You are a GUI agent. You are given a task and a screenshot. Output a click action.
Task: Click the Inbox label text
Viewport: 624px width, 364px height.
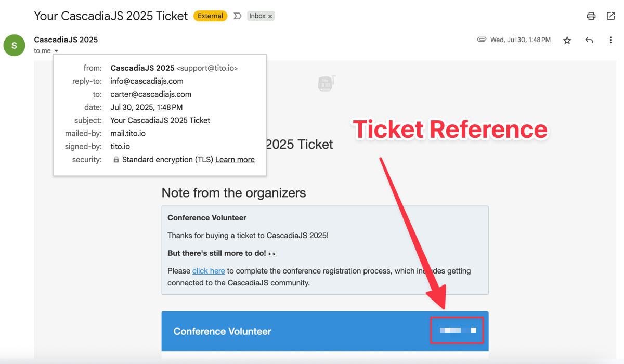(257, 16)
